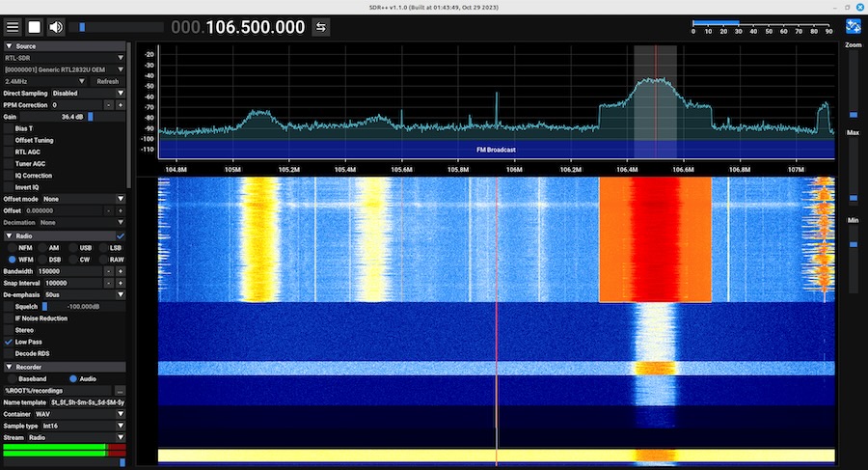Increase Offset with the plus button
Viewport: 868px width, 470px height.
pos(121,210)
